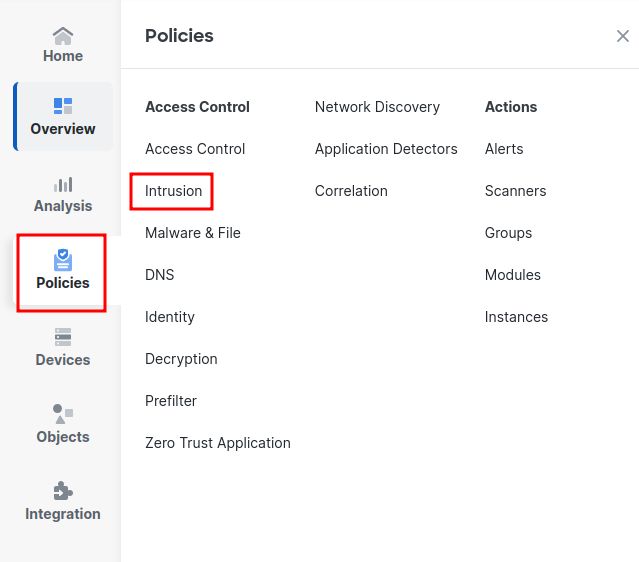Select Decryption from Policies menu

point(181,359)
